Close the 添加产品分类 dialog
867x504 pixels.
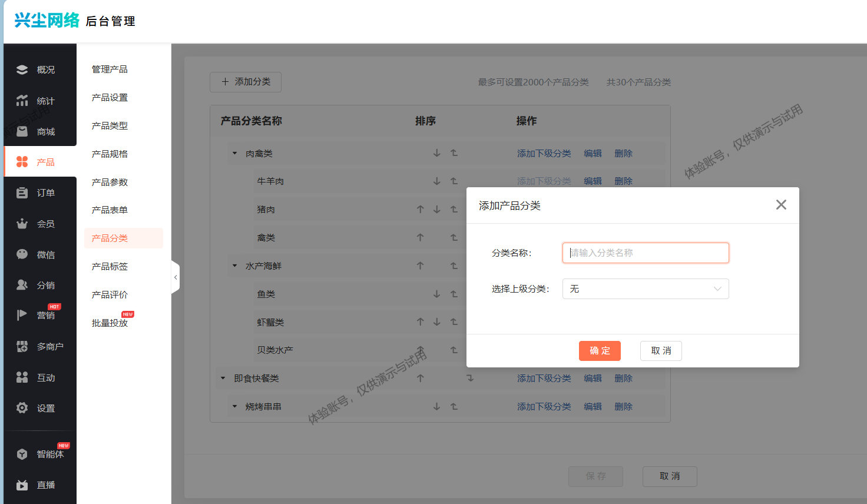781,205
